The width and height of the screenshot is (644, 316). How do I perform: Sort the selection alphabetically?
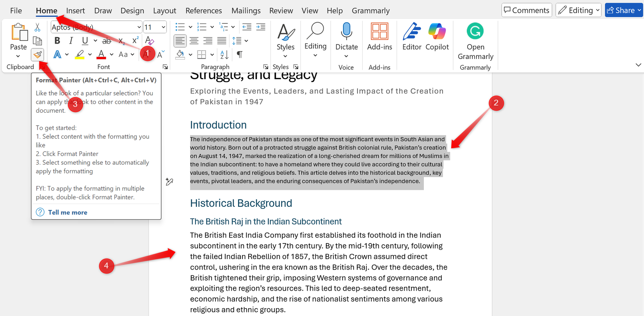224,55
